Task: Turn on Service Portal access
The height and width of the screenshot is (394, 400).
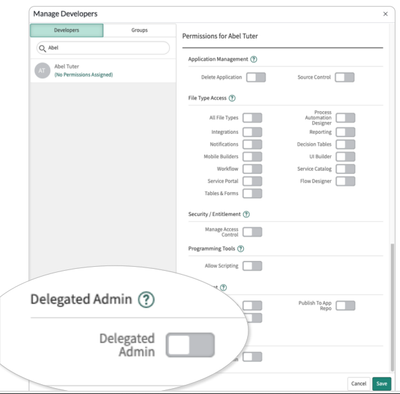Action: pyautogui.click(x=252, y=181)
